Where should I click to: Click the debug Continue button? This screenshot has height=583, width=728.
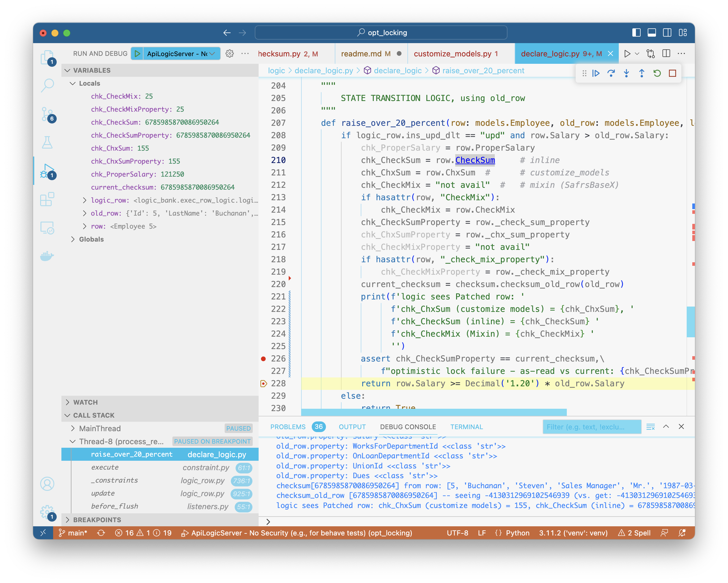tap(596, 73)
